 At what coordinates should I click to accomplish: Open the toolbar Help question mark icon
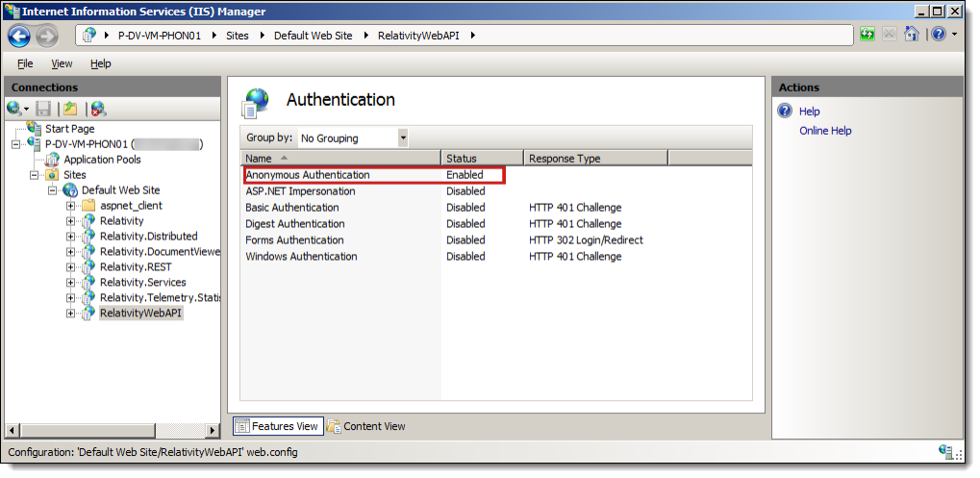[x=939, y=34]
